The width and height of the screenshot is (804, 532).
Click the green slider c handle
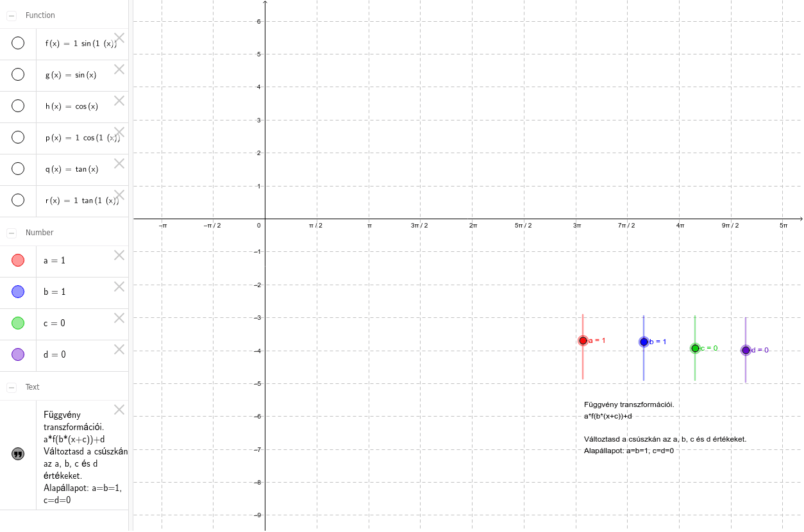pyautogui.click(x=695, y=348)
